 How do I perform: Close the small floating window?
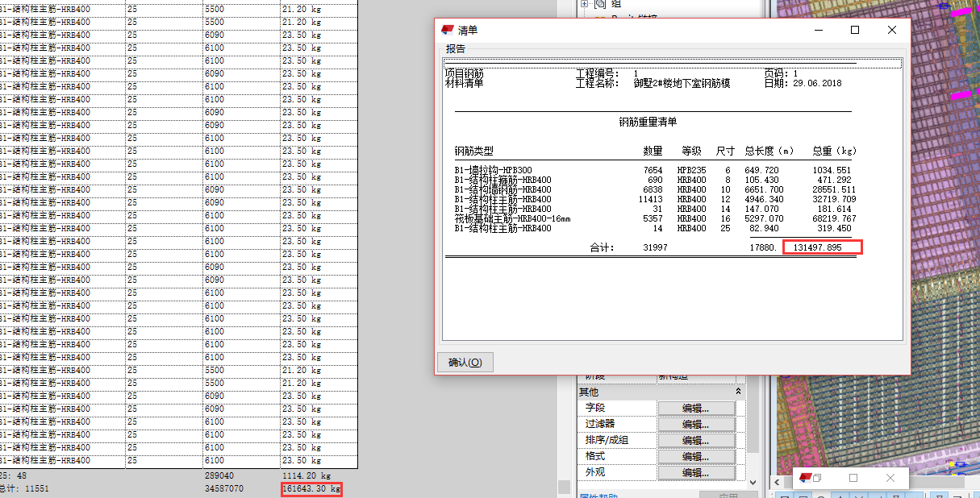[x=890, y=478]
